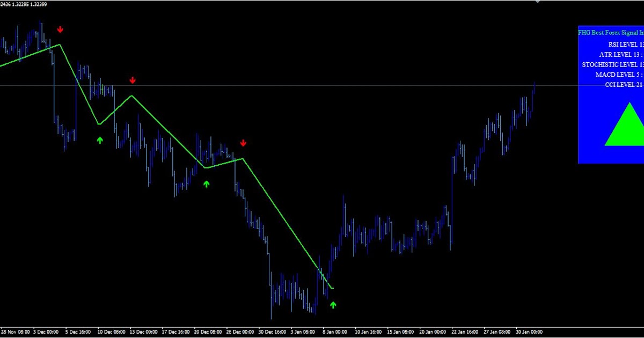Select the green buy arrow near 20 Dec
The height and width of the screenshot is (338, 644).
click(207, 184)
